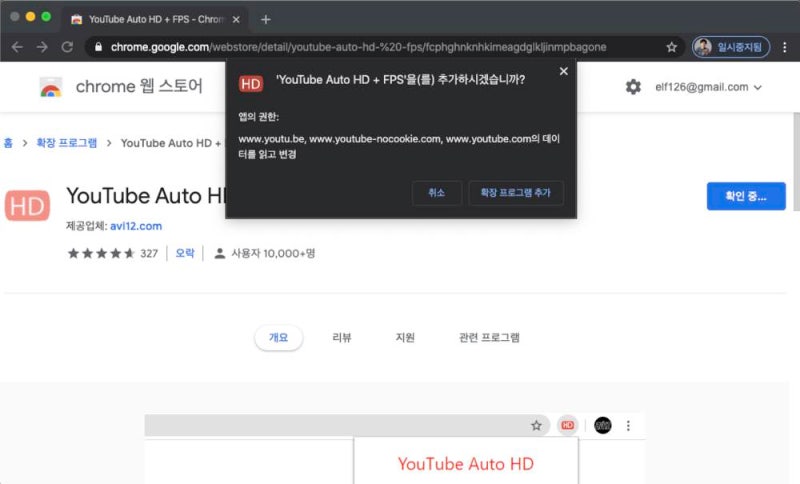Go back using browser back arrow
The height and width of the screenshot is (484, 800).
coord(17,47)
